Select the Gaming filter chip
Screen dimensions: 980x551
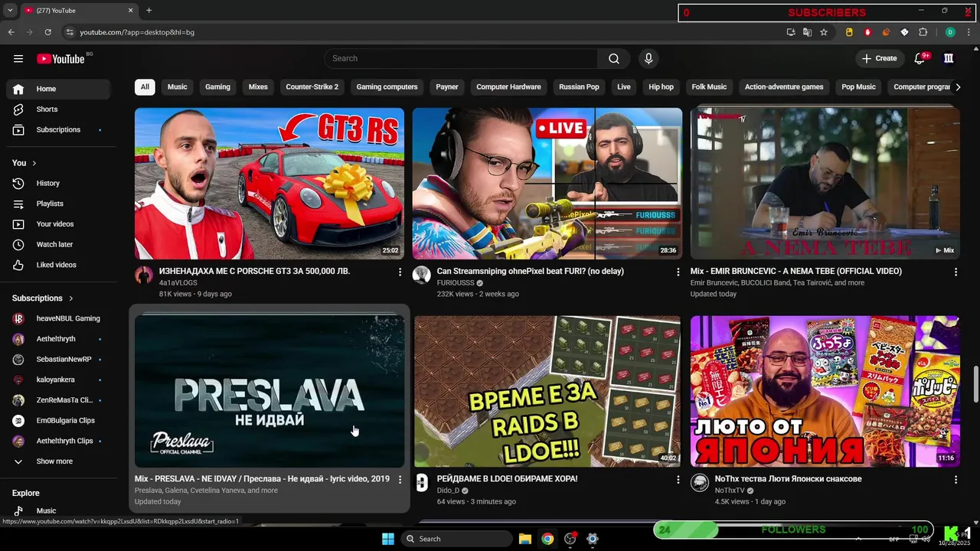[x=217, y=87]
